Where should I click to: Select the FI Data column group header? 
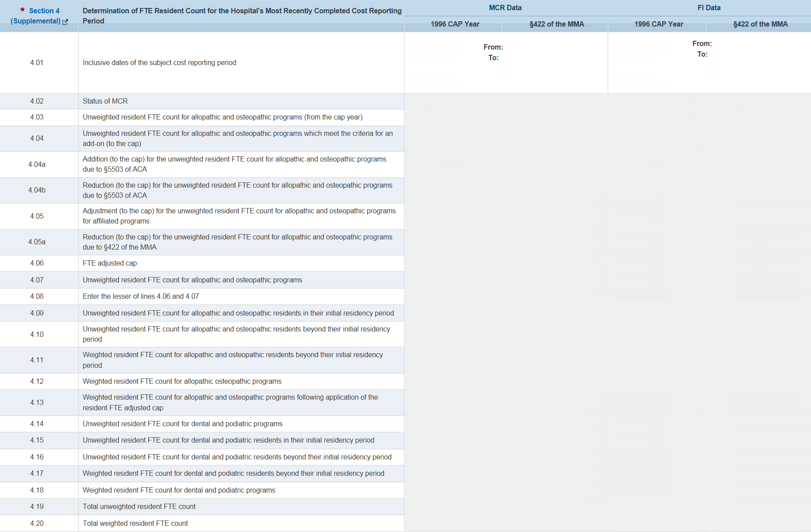click(x=709, y=8)
